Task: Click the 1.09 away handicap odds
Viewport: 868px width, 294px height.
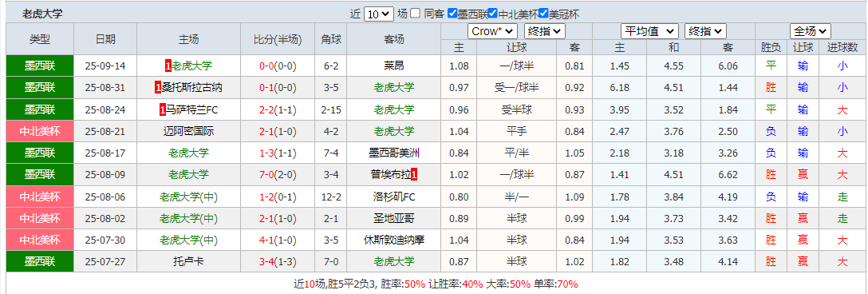Action: [574, 197]
